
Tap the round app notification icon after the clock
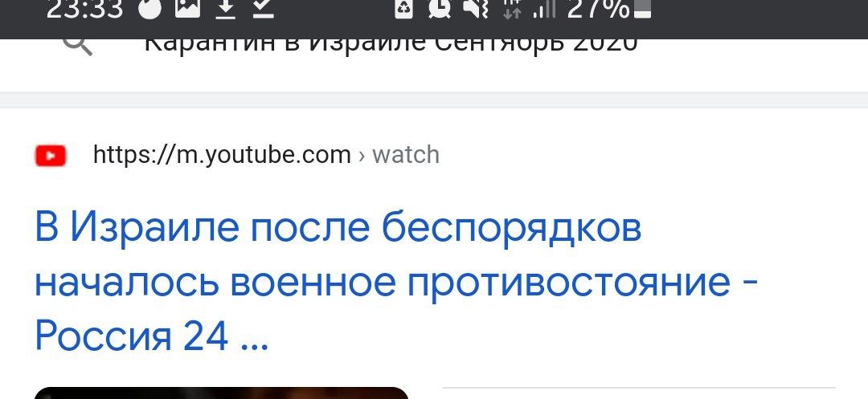150,9
